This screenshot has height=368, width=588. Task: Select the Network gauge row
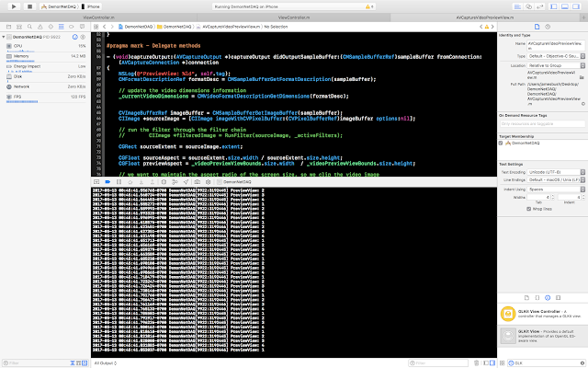point(45,86)
